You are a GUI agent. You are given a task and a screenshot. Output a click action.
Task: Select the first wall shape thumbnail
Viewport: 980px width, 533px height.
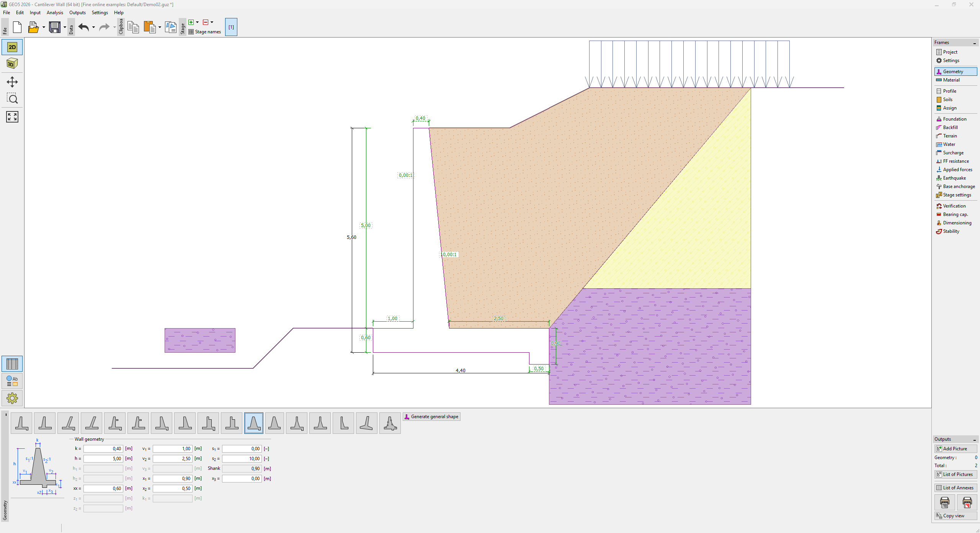[21, 423]
